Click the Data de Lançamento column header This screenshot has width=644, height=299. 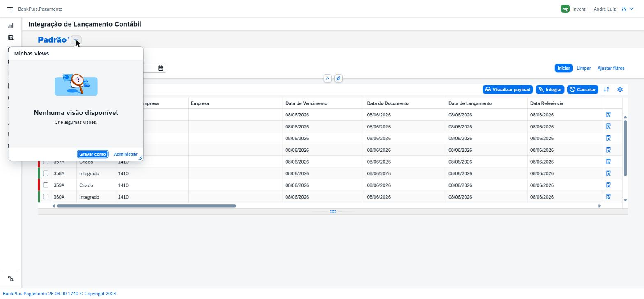click(x=487, y=103)
